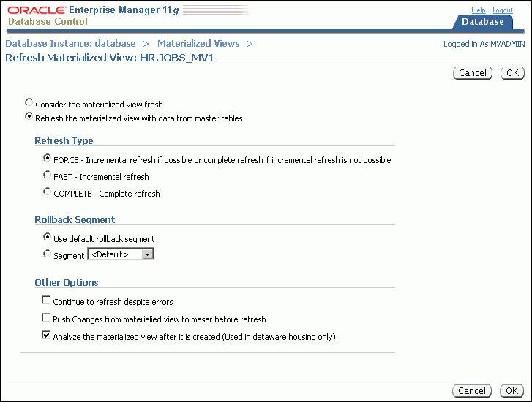This screenshot has height=402, width=532.
Task: Navigate to Materialized Views breadcrumb
Action: pos(198,44)
